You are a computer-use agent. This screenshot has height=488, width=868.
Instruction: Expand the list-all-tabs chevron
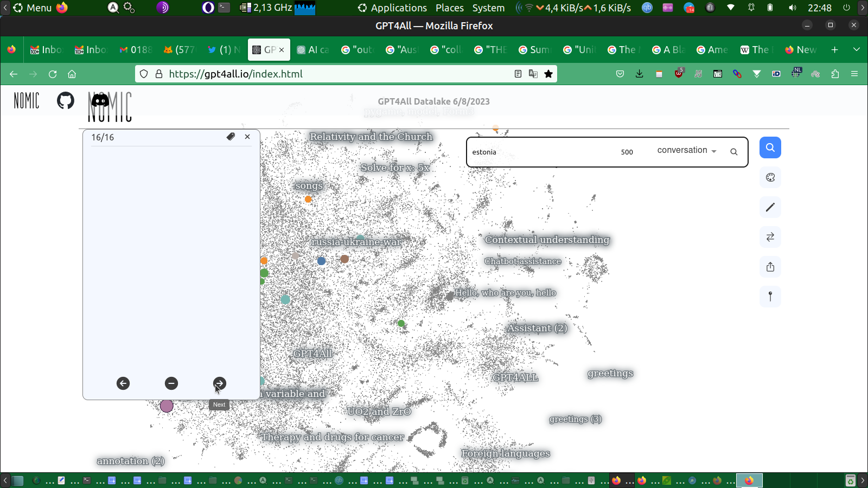(x=857, y=49)
